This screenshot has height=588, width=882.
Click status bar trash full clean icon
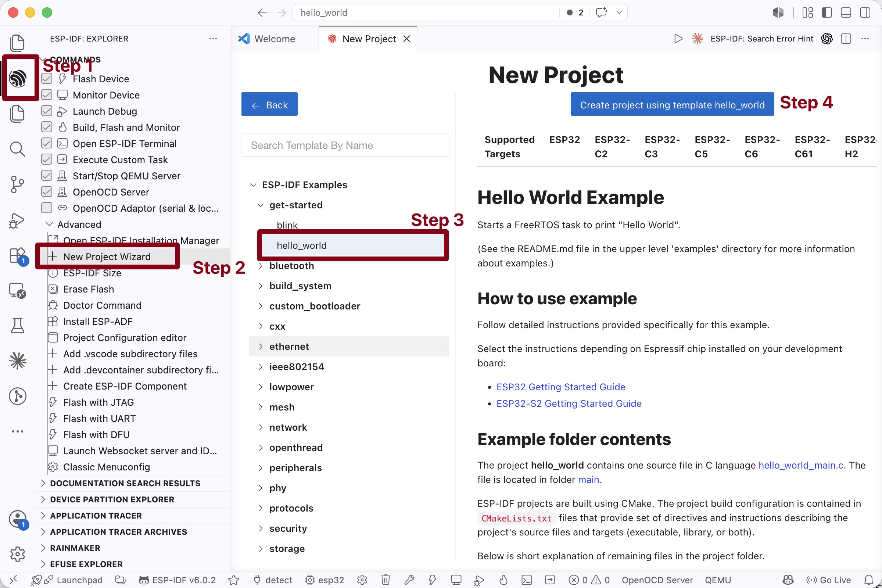click(386, 580)
